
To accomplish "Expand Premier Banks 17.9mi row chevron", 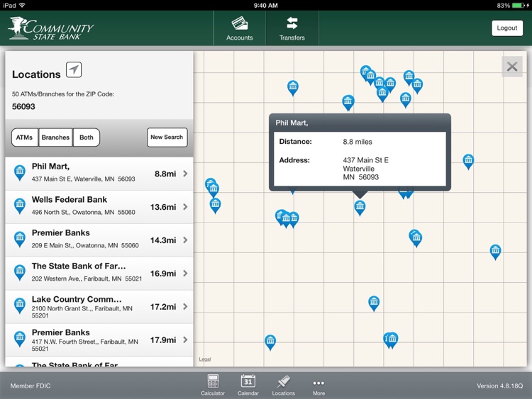I will (185, 339).
